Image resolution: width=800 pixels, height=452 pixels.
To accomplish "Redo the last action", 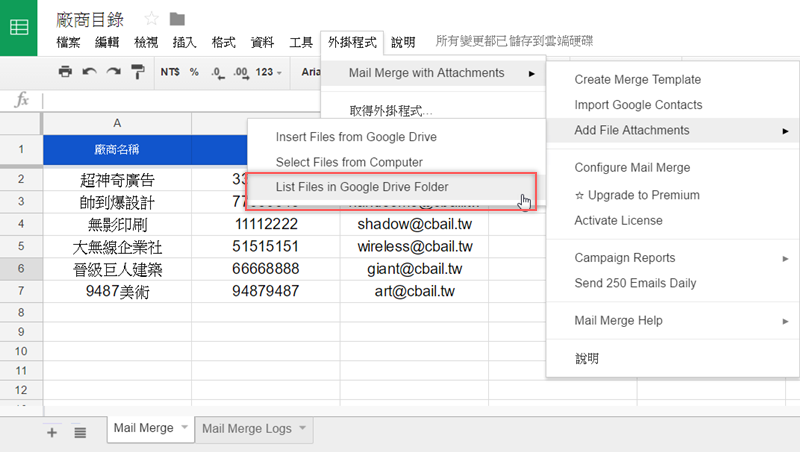I will 113,72.
